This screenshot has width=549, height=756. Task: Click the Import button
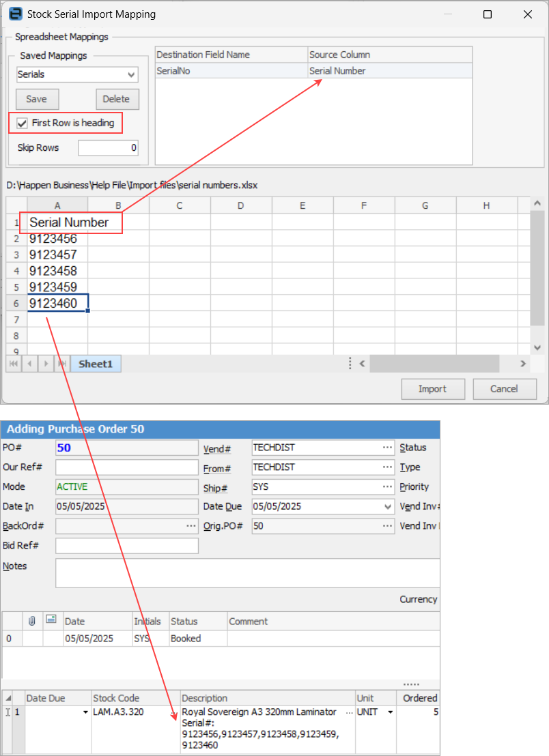(x=433, y=389)
